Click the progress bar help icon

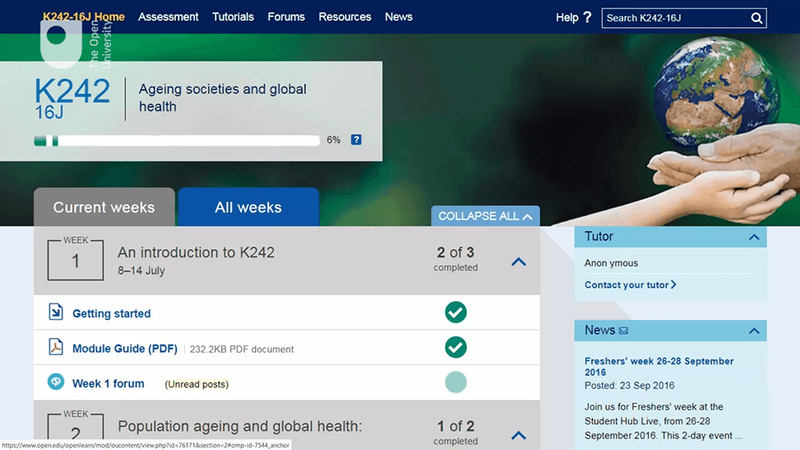click(x=356, y=140)
